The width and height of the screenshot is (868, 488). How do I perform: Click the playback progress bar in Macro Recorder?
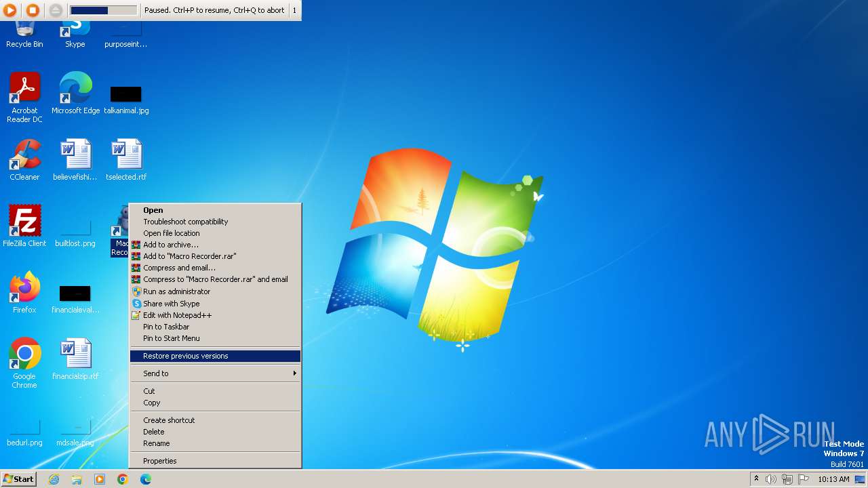point(103,10)
